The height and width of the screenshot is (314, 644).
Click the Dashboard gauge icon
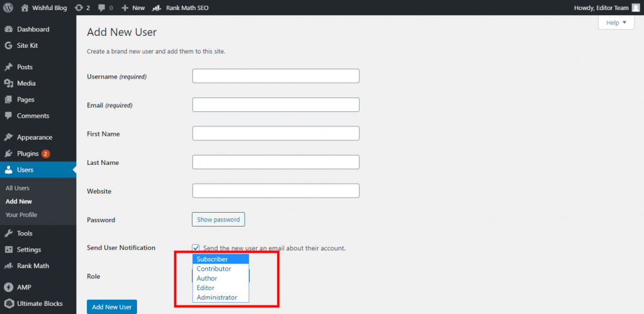tap(8, 29)
